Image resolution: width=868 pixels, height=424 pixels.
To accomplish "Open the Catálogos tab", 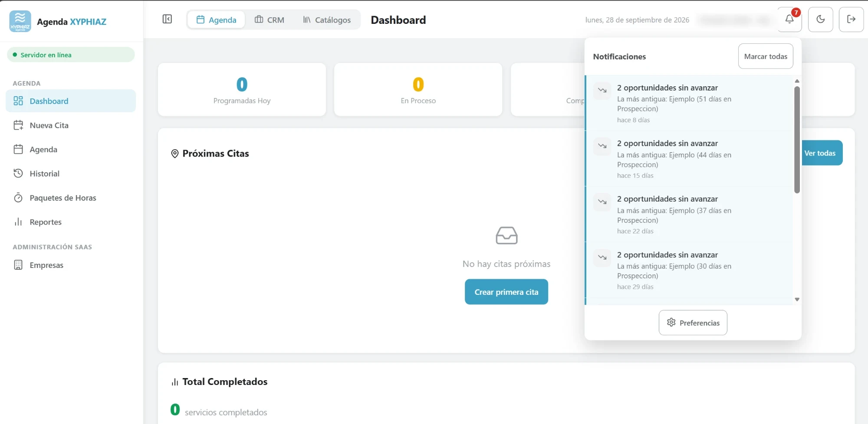I will pos(327,20).
